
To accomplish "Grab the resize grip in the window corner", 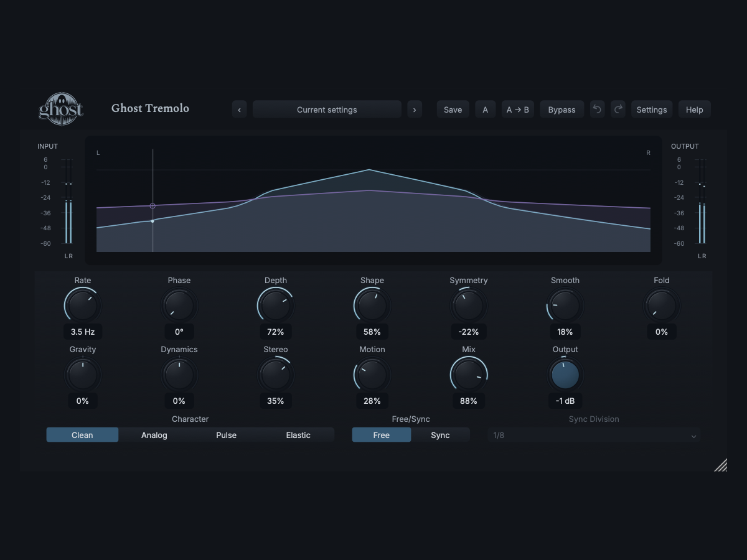I will (720, 465).
